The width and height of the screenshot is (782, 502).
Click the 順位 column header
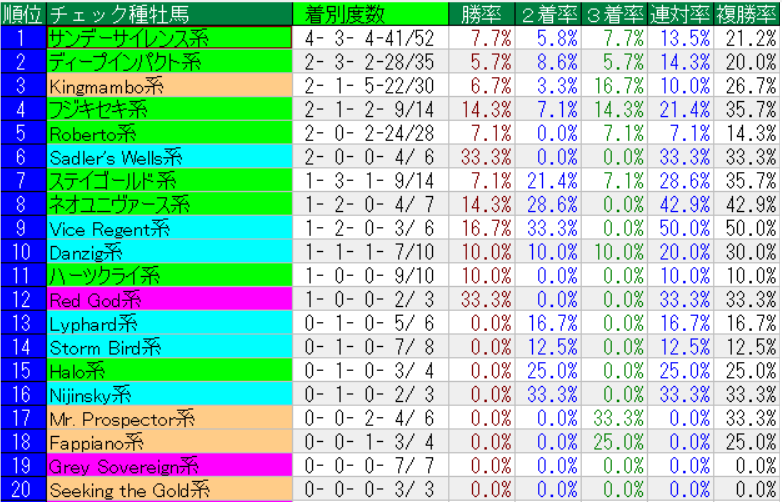pyautogui.click(x=23, y=14)
